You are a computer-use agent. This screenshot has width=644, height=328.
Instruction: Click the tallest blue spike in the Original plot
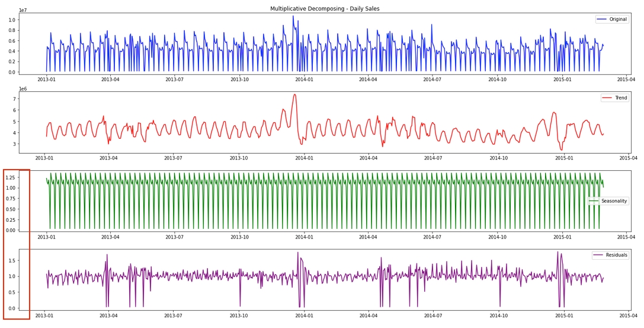(293, 17)
